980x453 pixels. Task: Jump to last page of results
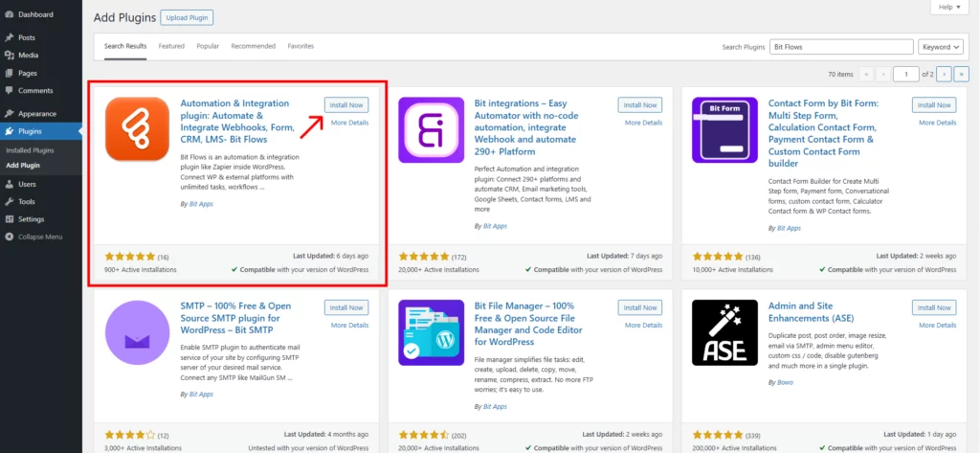click(961, 73)
